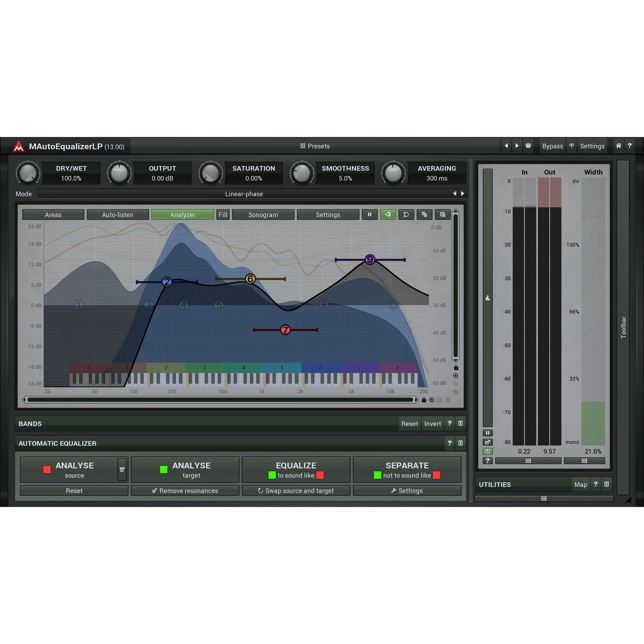Click the random preset dice icon
The height and width of the screenshot is (644, 644).
(x=528, y=146)
